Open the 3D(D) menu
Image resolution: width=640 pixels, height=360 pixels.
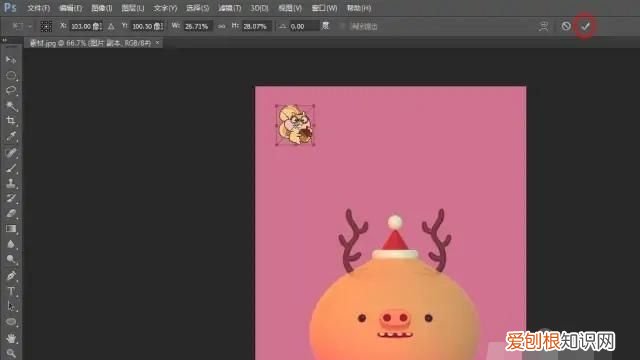pos(259,8)
